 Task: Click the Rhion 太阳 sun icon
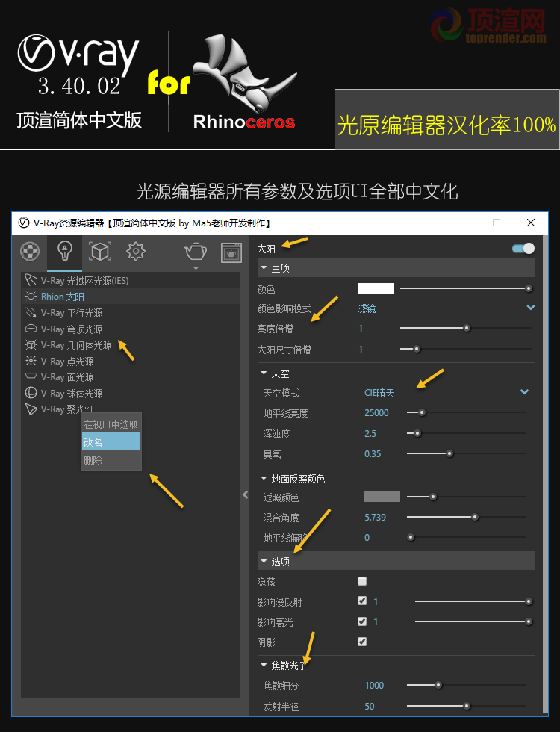click(x=31, y=297)
